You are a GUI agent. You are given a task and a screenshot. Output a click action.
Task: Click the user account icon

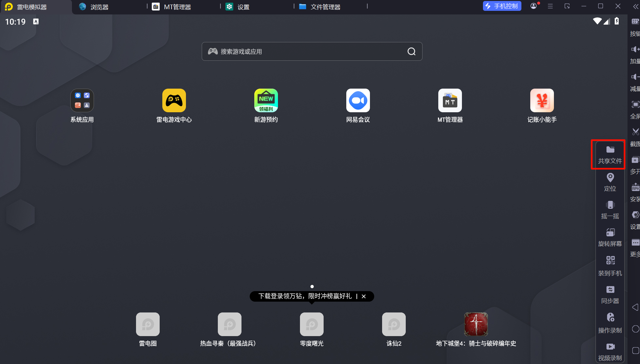click(x=534, y=6)
